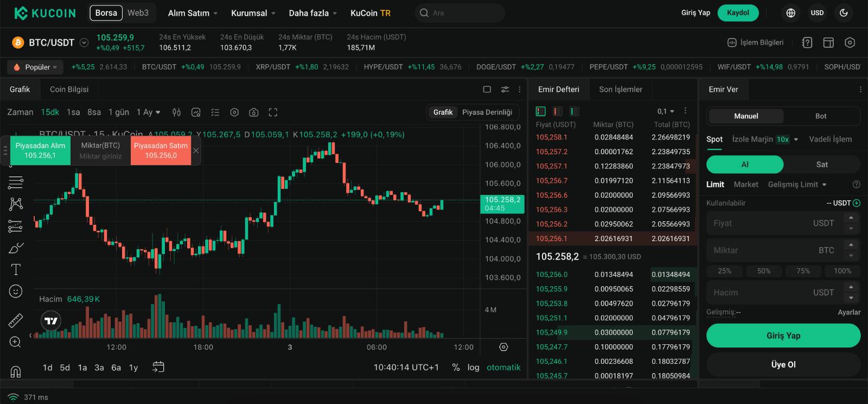Open Gelişmiş Limit order type dropdown

click(x=797, y=185)
